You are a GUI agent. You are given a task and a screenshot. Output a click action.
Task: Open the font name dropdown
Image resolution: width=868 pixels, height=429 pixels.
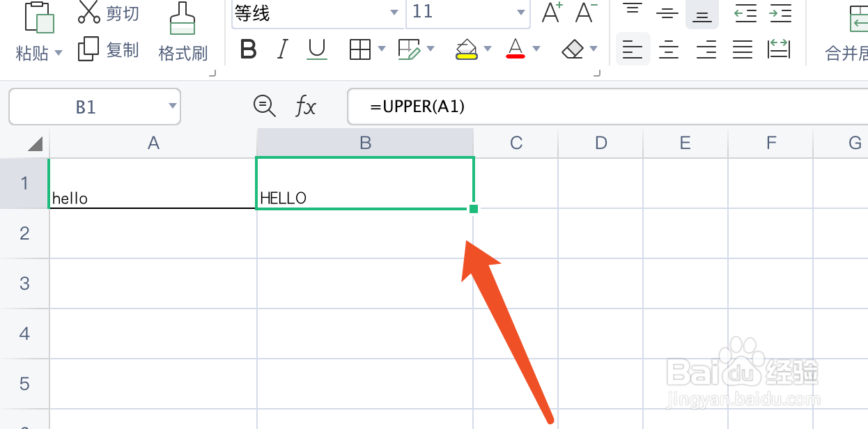[394, 13]
